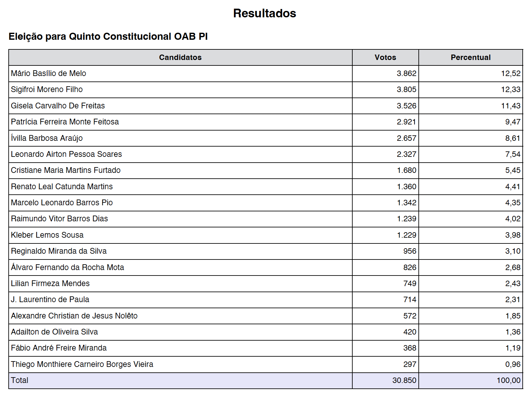Image resolution: width=532 pixels, height=399 pixels.
Task: Click the 1.239 votes value
Action: pyautogui.click(x=406, y=219)
